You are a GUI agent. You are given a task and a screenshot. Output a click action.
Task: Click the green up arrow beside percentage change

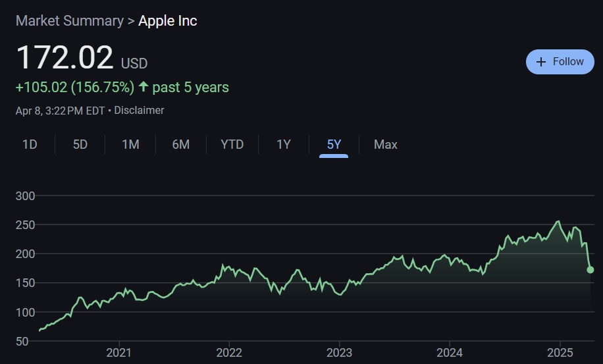click(143, 87)
